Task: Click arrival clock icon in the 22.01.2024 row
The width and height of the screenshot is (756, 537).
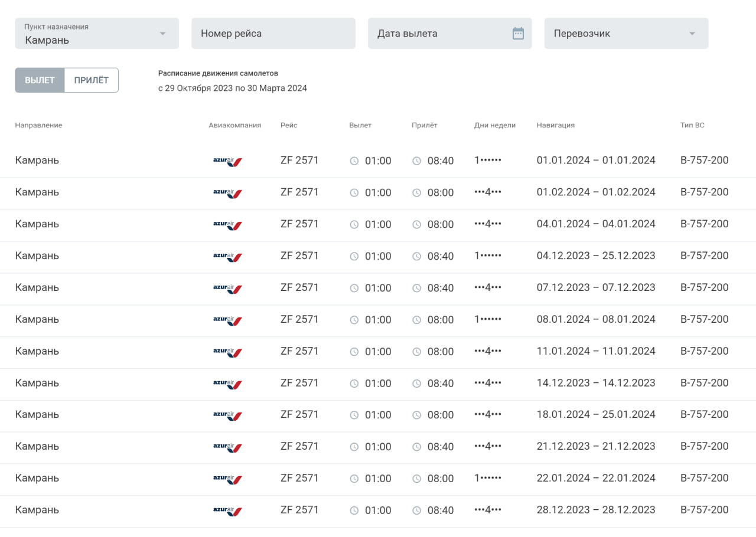Action: [x=416, y=479]
